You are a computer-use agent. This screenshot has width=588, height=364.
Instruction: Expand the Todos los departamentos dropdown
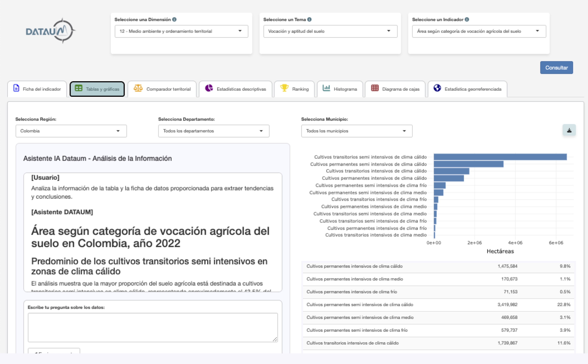click(213, 131)
